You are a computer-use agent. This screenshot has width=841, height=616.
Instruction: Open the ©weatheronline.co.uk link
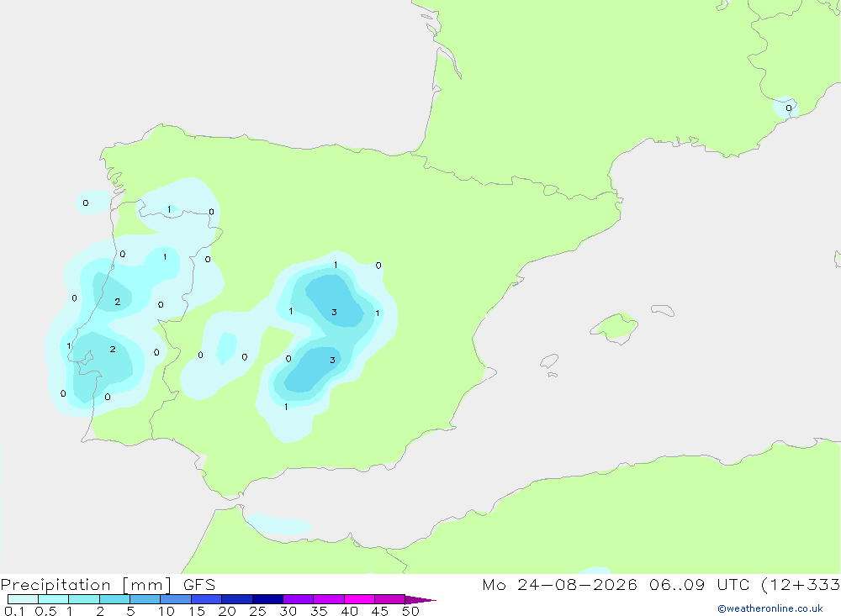(770, 608)
